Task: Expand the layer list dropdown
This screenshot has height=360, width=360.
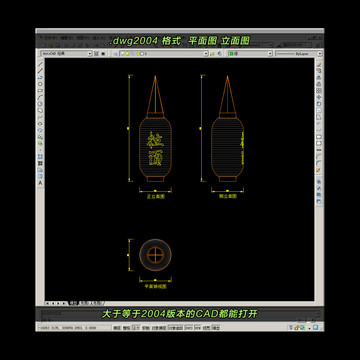Action: (164, 53)
